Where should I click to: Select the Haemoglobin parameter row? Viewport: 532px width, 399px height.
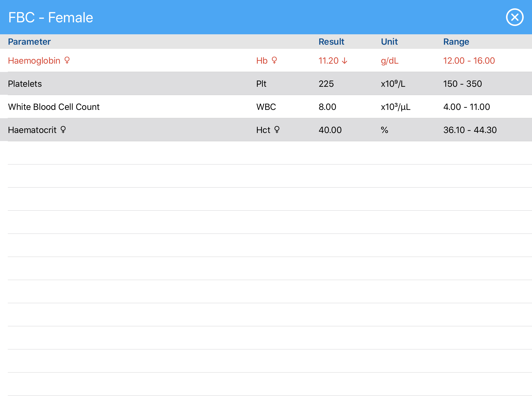point(34,61)
